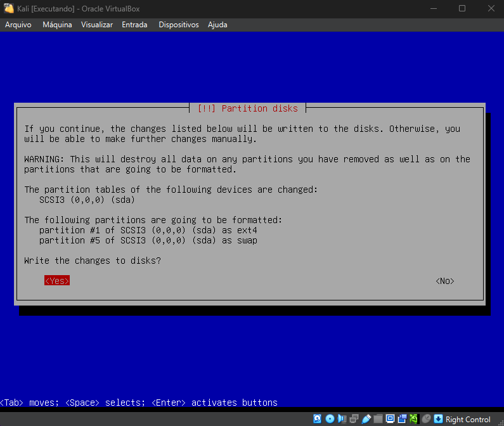Click the green CPU virtualization status icon

tap(413, 419)
